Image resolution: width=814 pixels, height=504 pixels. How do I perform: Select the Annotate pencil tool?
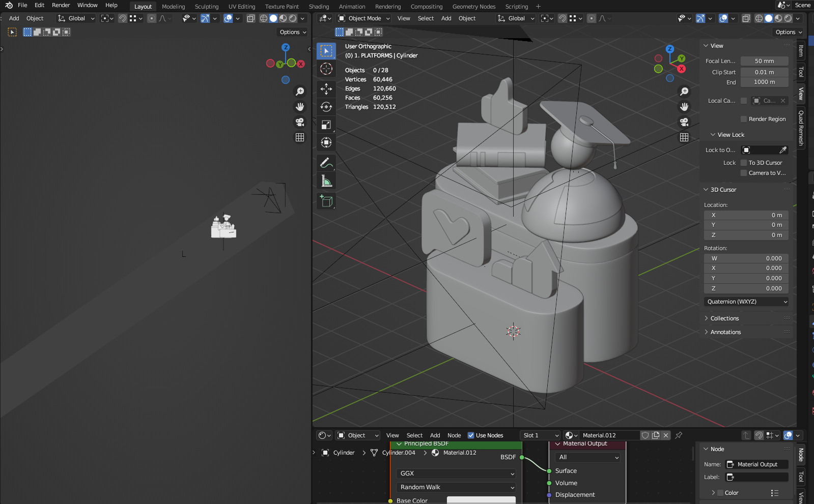click(x=326, y=163)
